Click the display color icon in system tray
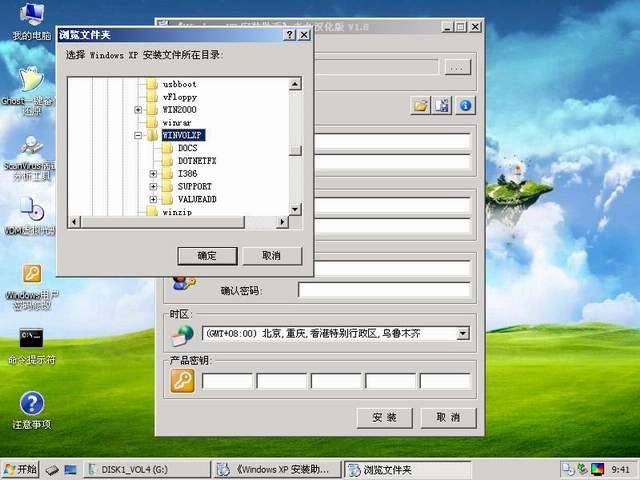 [598, 469]
